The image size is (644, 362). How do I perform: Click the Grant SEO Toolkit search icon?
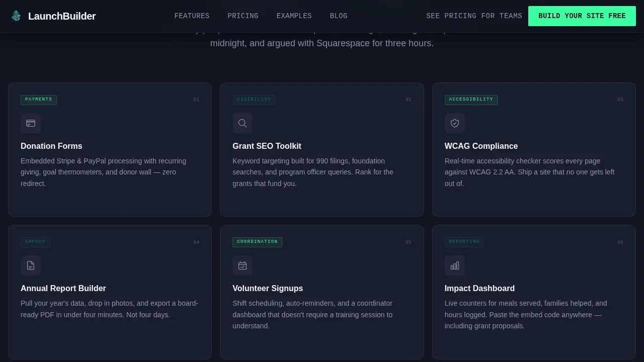coord(243,123)
